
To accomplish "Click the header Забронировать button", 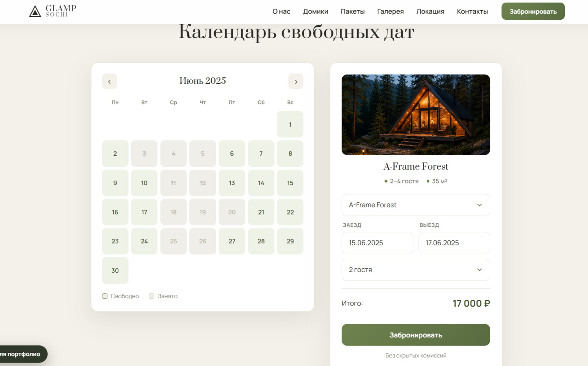I will click(x=533, y=11).
